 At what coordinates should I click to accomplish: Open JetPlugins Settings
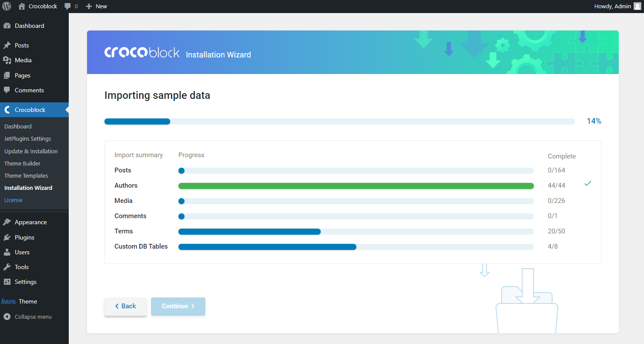click(27, 138)
